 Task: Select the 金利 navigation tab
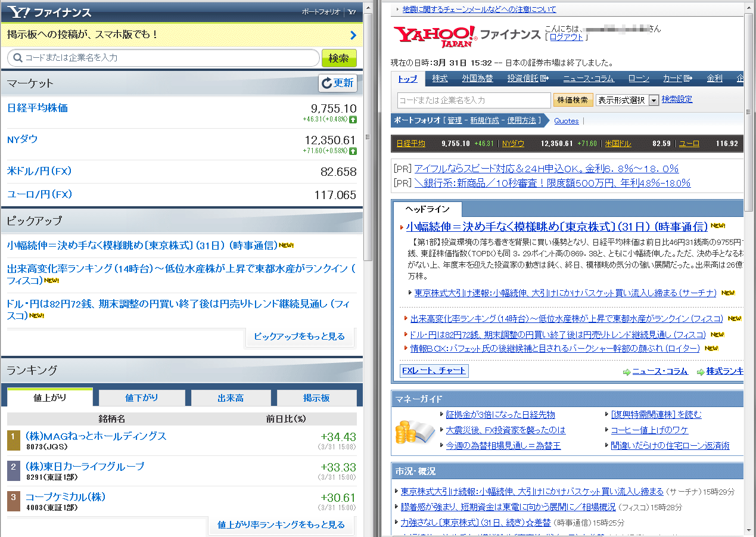714,79
